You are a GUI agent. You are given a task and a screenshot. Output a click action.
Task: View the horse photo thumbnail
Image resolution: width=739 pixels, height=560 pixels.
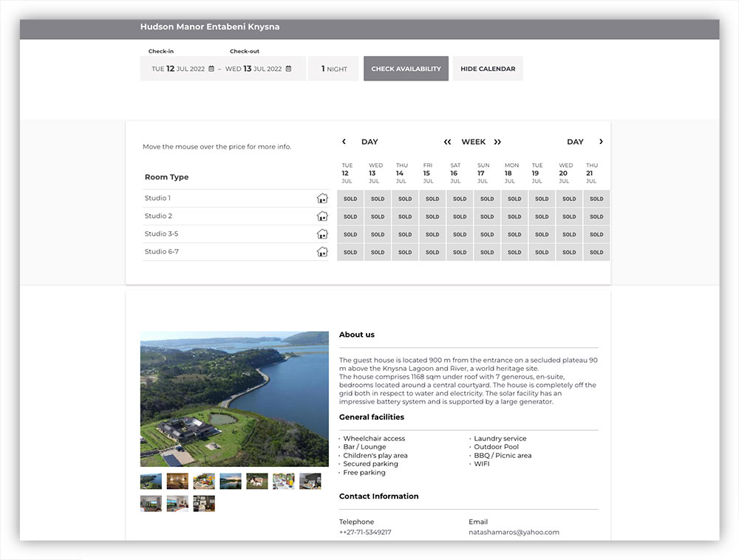point(256,481)
